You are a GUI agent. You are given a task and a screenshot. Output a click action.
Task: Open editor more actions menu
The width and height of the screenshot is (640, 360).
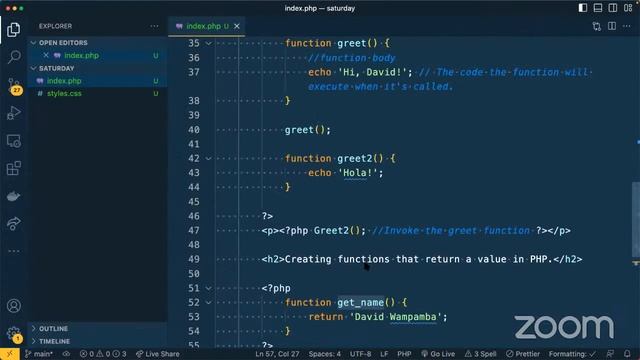(x=627, y=26)
